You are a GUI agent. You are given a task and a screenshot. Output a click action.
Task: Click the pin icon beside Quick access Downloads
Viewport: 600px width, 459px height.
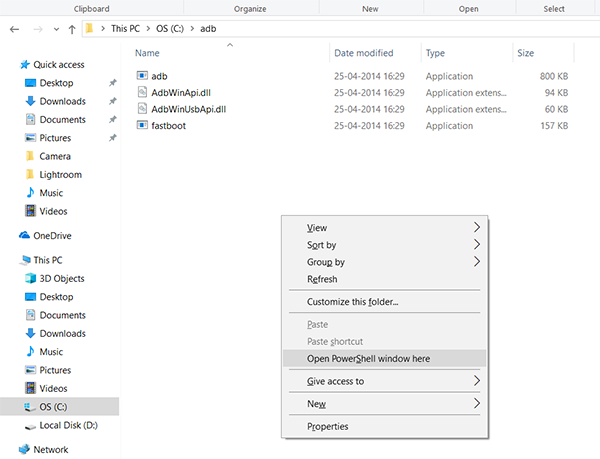point(112,101)
